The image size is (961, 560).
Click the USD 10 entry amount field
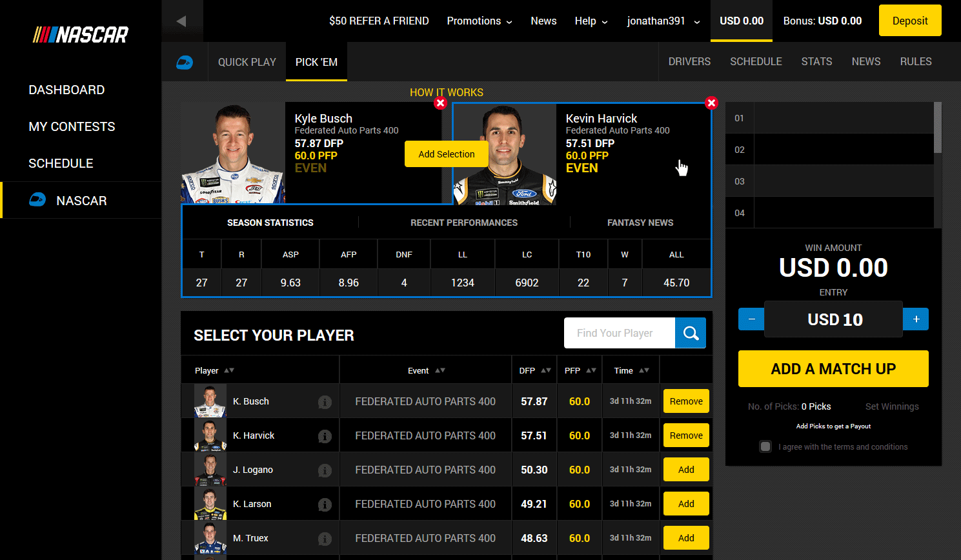point(834,319)
